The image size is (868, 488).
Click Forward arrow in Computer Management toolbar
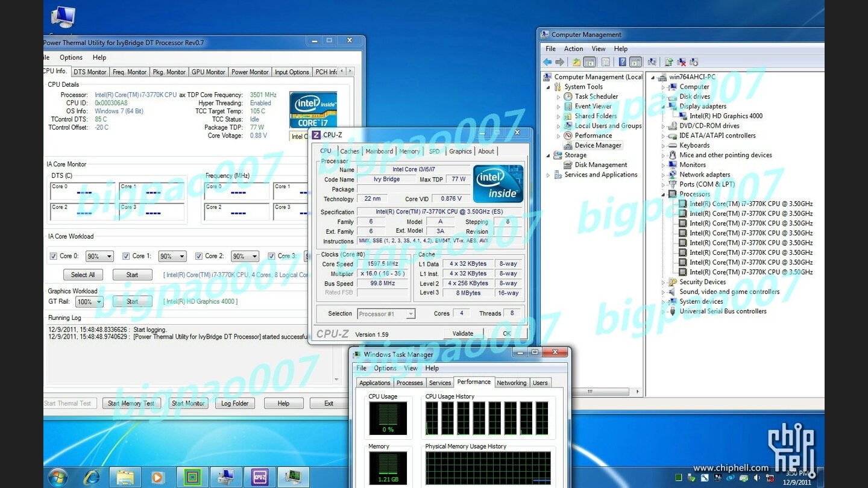pyautogui.click(x=559, y=62)
